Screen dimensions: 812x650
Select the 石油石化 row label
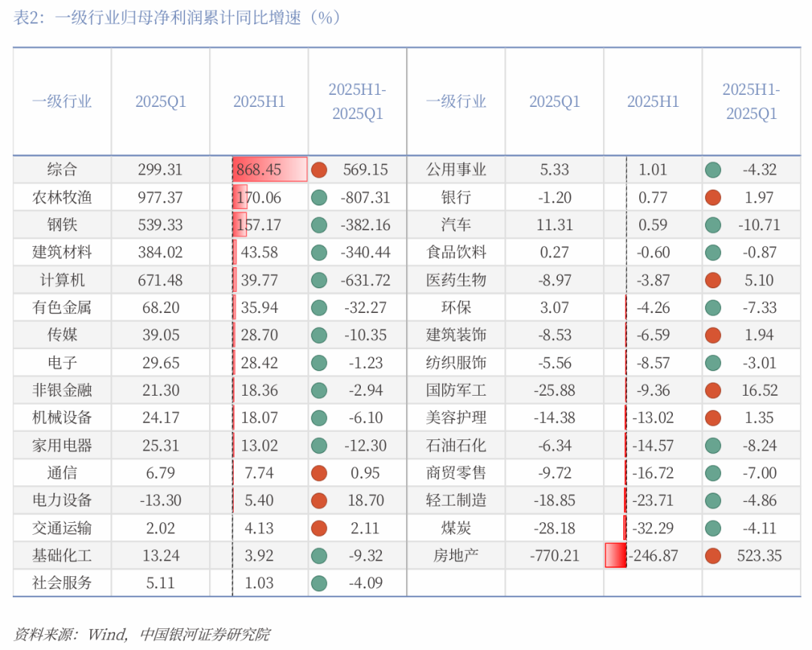pyautogui.click(x=456, y=445)
